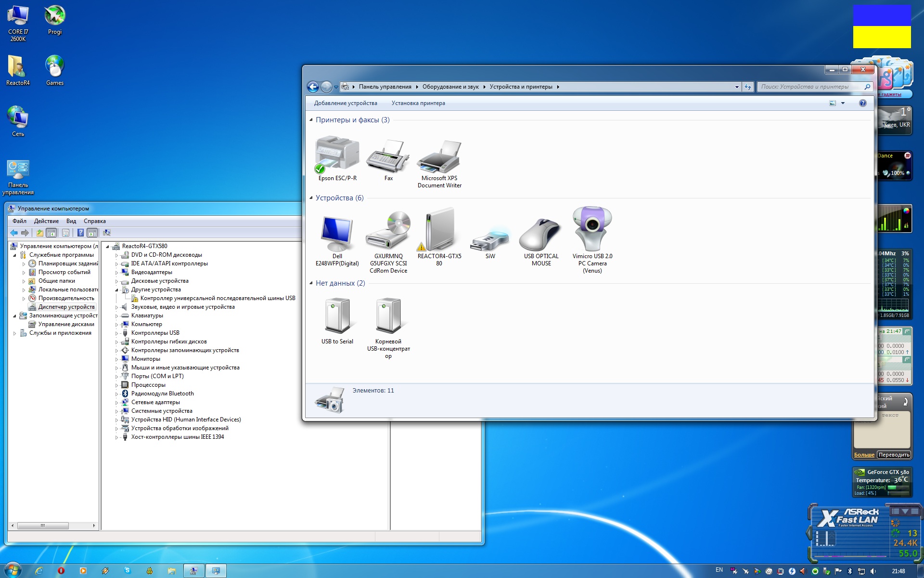Image resolution: width=924 pixels, height=578 pixels.
Task: Click the Windows Start button
Action: [13, 570]
